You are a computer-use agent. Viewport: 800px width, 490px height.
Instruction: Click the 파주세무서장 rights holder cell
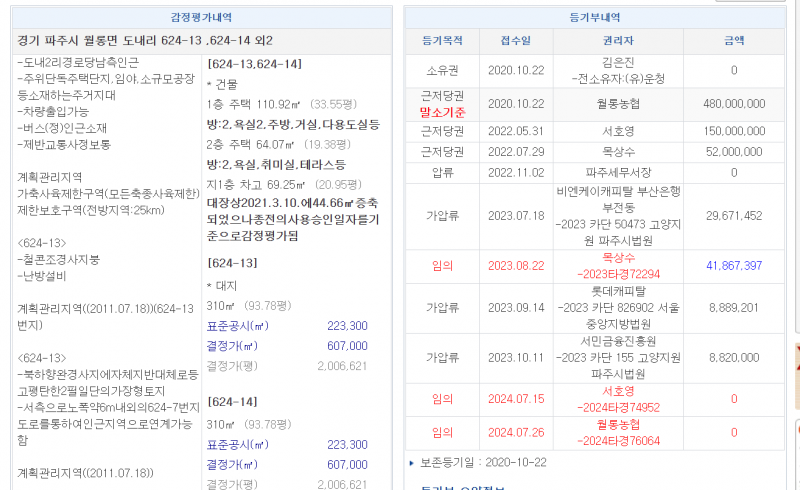tap(618, 171)
